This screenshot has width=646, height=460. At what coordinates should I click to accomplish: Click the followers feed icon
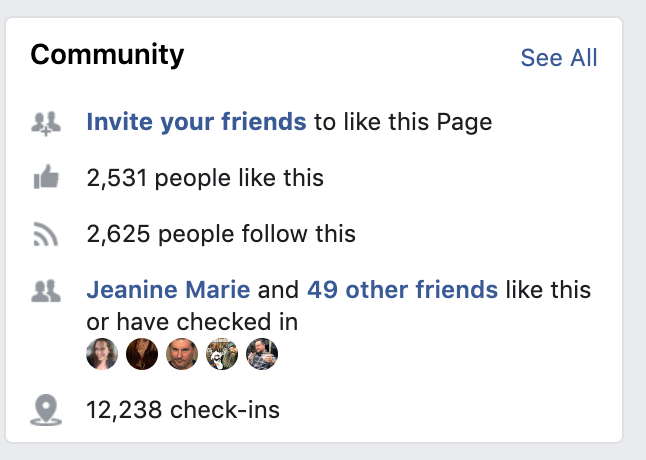click(45, 234)
